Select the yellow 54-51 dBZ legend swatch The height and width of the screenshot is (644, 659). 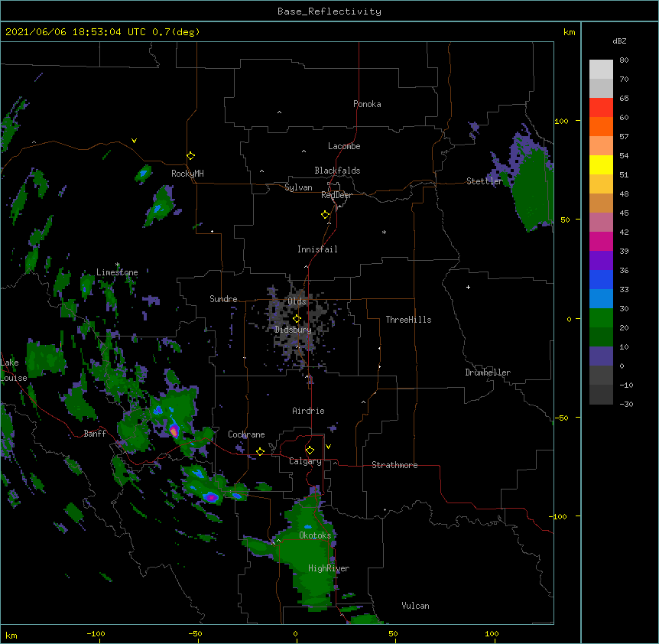601,164
